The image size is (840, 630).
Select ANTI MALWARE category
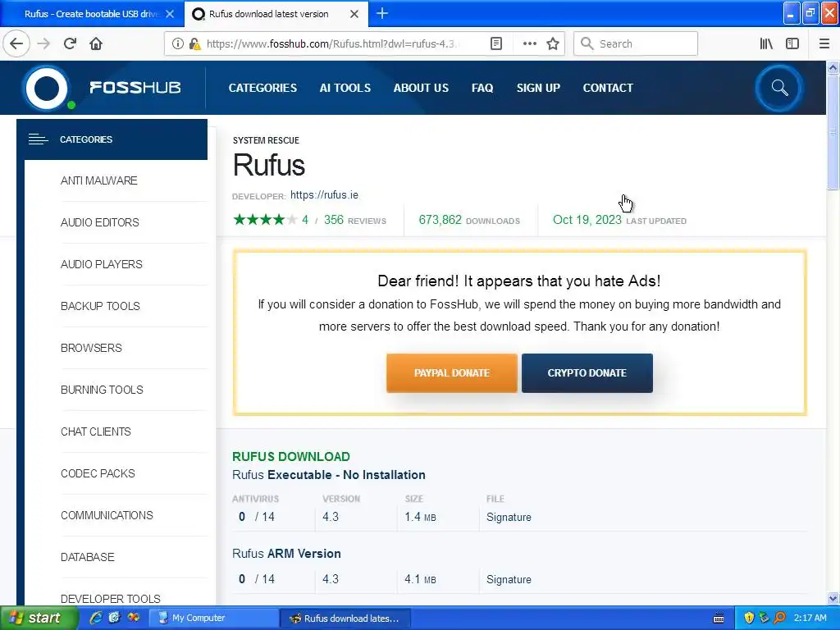tap(98, 180)
